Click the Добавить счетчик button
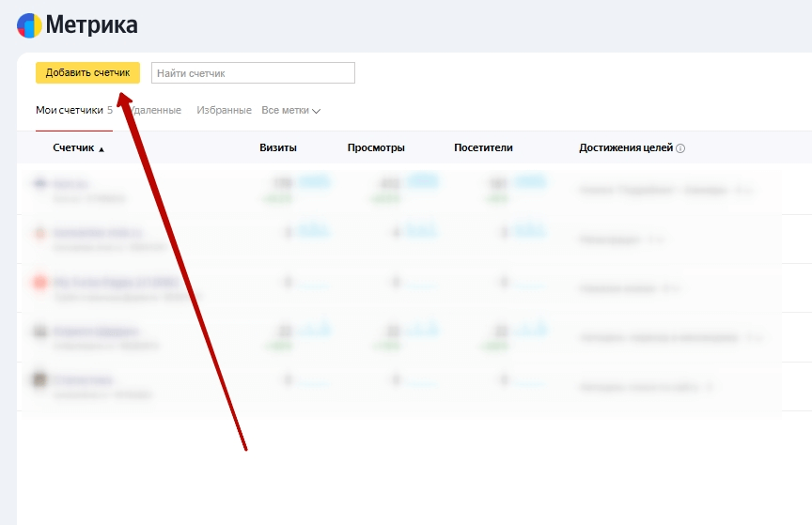The width and height of the screenshot is (812, 525). click(87, 72)
